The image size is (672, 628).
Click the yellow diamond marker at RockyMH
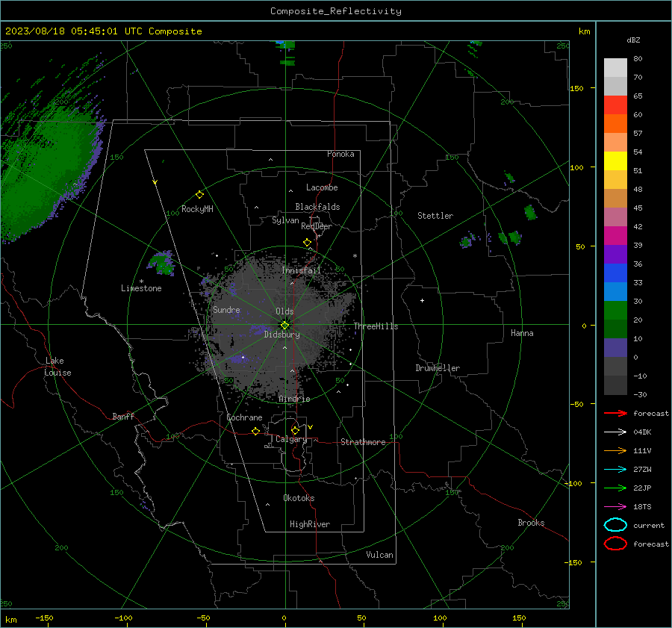pyautogui.click(x=199, y=195)
